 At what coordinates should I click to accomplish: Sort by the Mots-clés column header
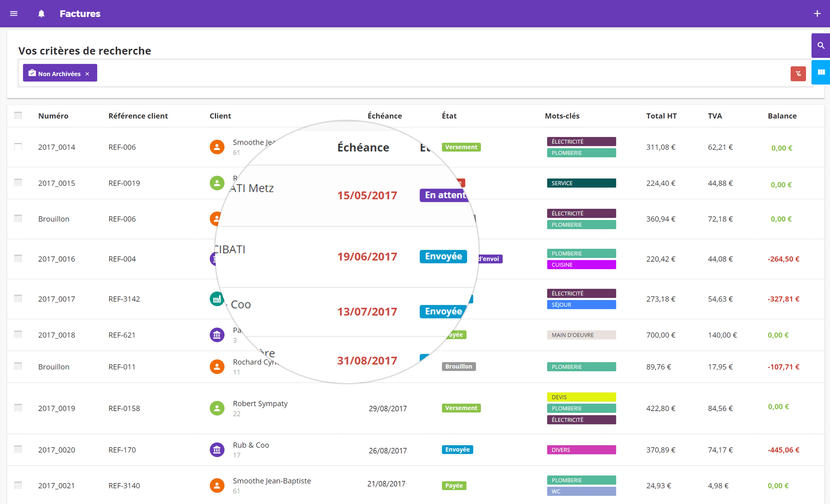(562, 116)
